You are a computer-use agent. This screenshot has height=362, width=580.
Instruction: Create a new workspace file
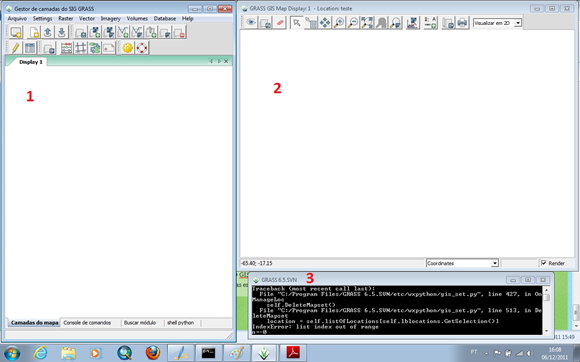click(x=34, y=32)
